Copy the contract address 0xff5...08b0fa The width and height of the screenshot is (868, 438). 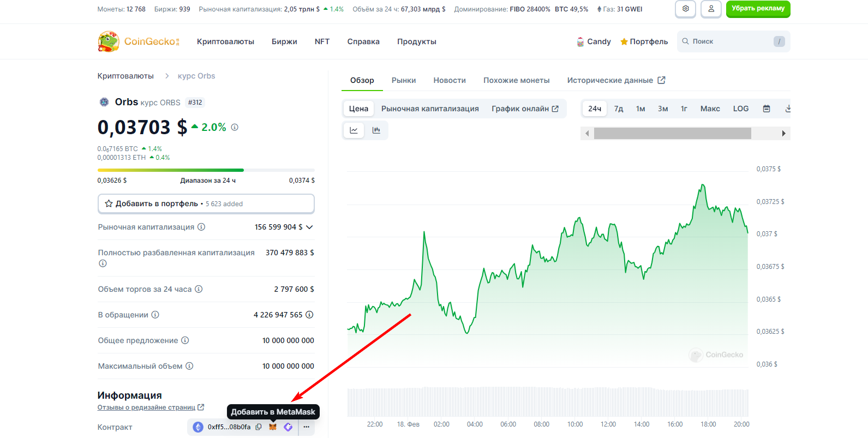[259, 427]
